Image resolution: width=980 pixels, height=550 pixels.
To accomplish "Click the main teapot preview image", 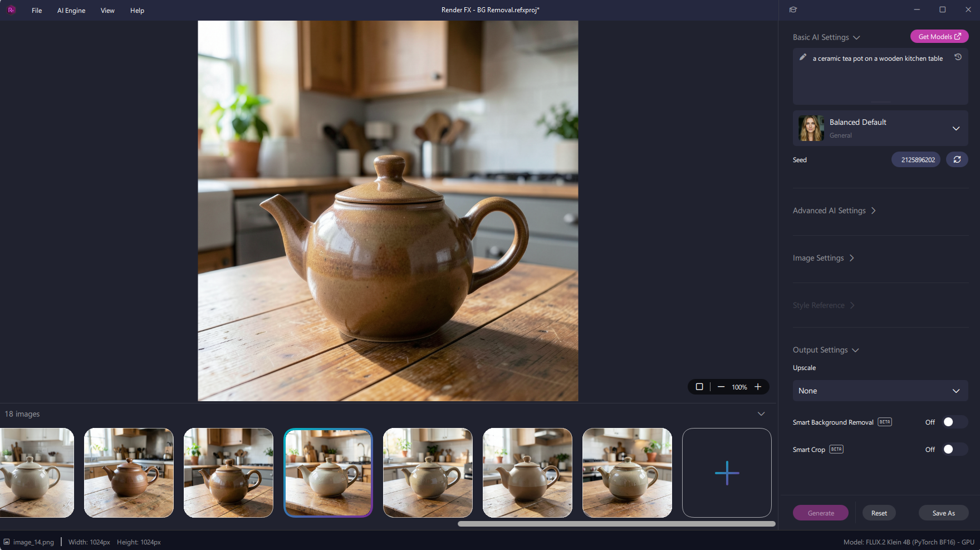I will point(388,211).
